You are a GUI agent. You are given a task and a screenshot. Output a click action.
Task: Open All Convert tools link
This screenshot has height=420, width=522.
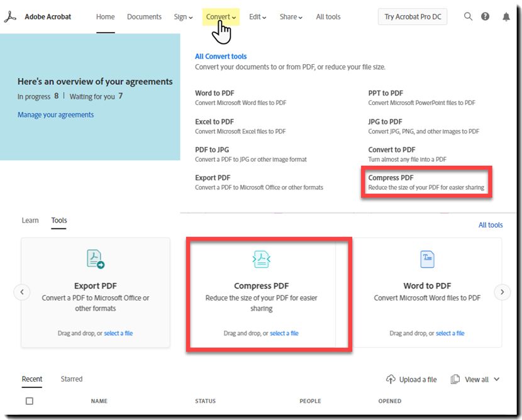click(x=221, y=56)
